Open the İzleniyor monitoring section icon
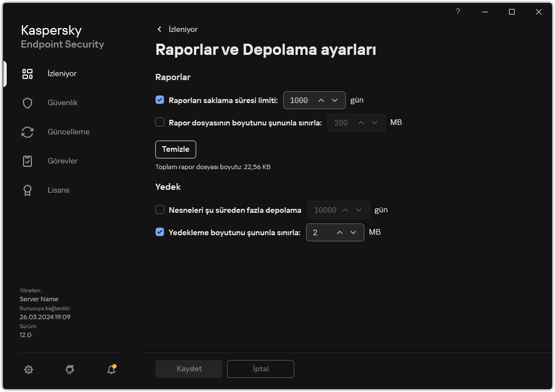This screenshot has height=392, width=555. 27,73
